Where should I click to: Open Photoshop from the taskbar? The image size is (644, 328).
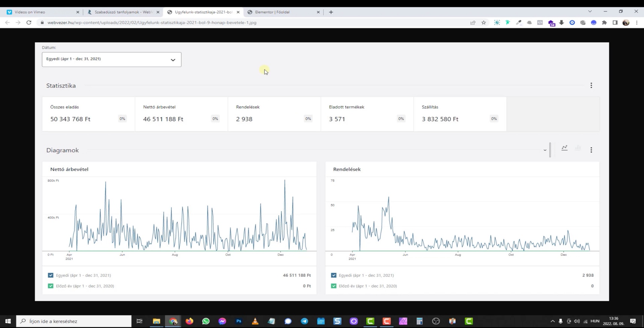(x=238, y=321)
